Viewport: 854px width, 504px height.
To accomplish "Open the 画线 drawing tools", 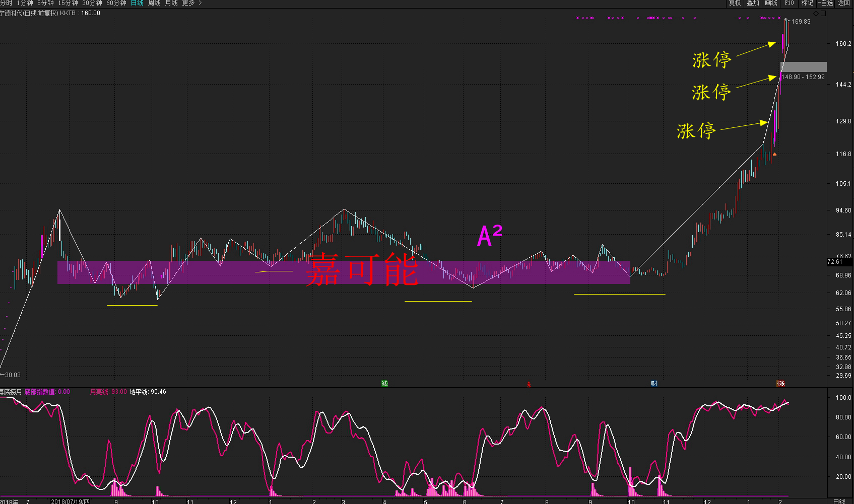I will [771, 3].
